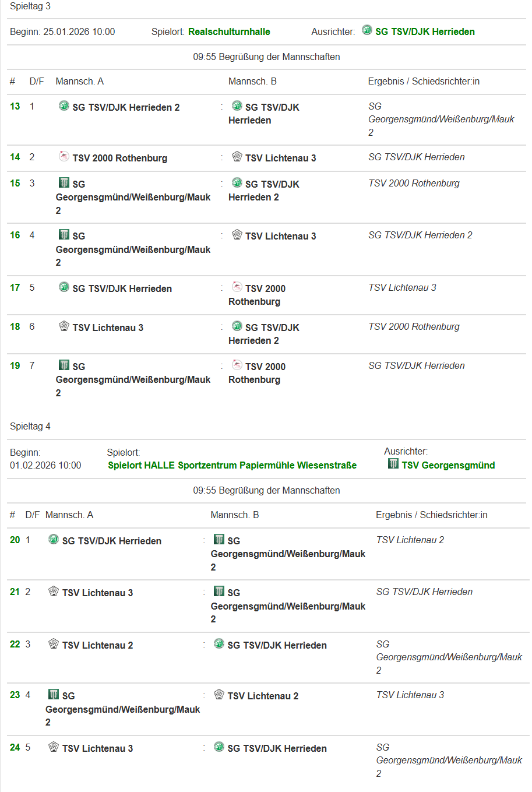Image resolution: width=532 pixels, height=792 pixels.
Task: Open game number 17 details
Action: point(15,287)
